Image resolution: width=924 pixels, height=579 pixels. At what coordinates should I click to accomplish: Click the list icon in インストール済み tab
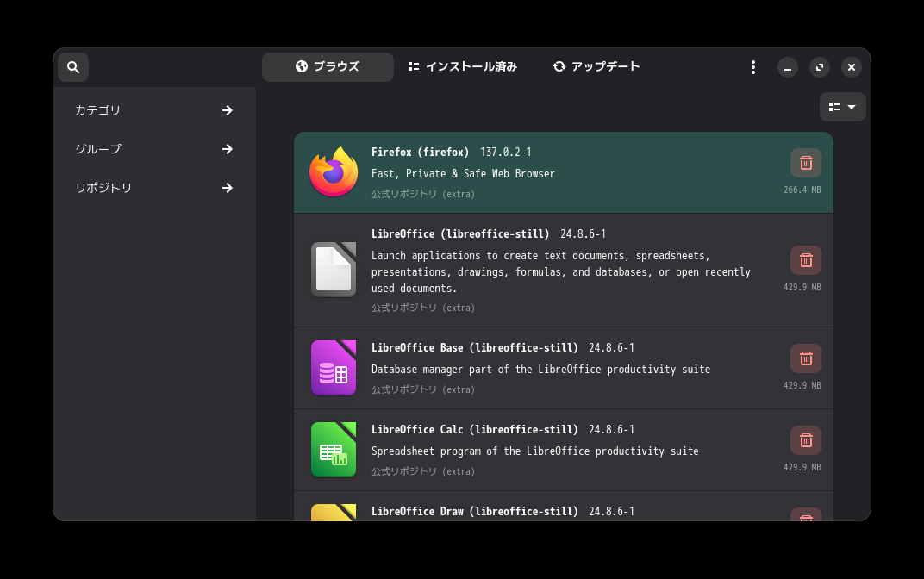click(x=414, y=66)
